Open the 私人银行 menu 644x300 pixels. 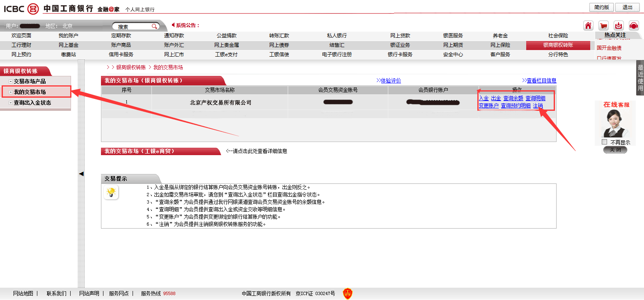(x=337, y=36)
